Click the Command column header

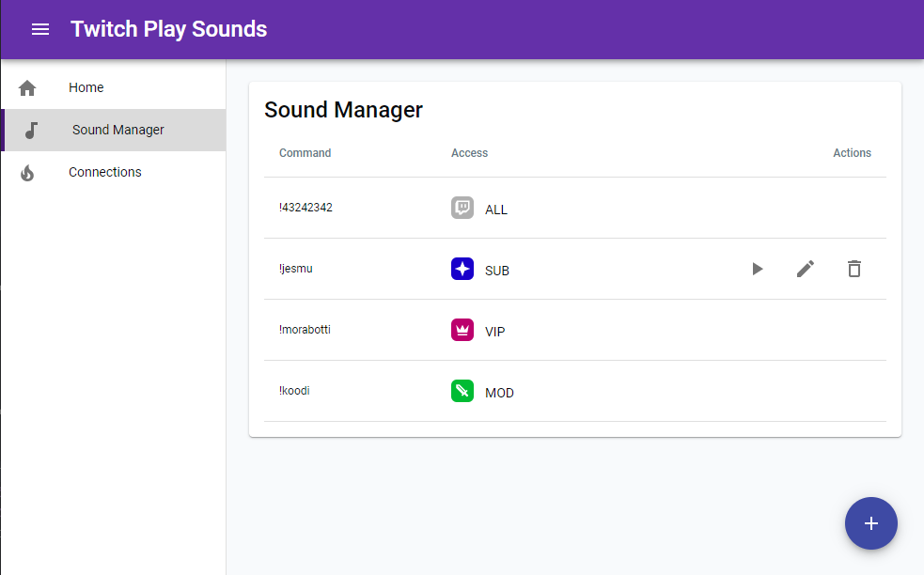pos(305,153)
